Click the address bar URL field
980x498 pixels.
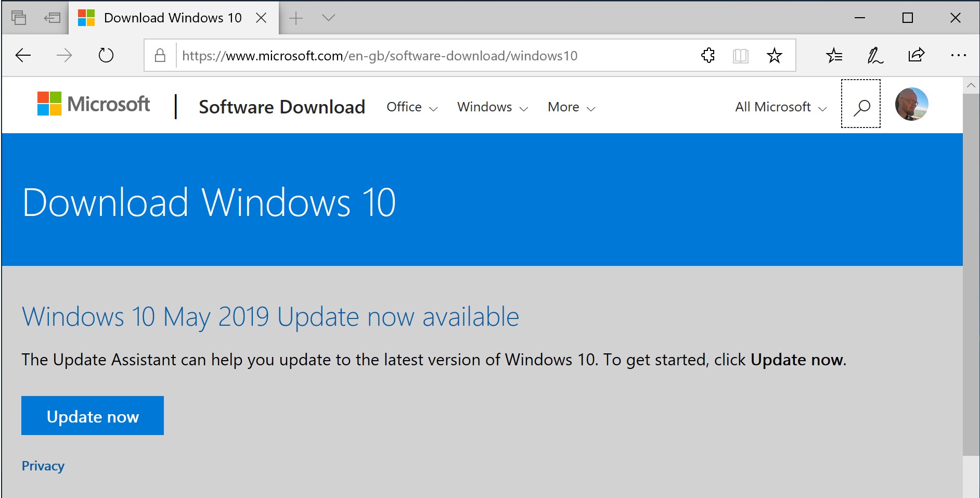tap(380, 56)
